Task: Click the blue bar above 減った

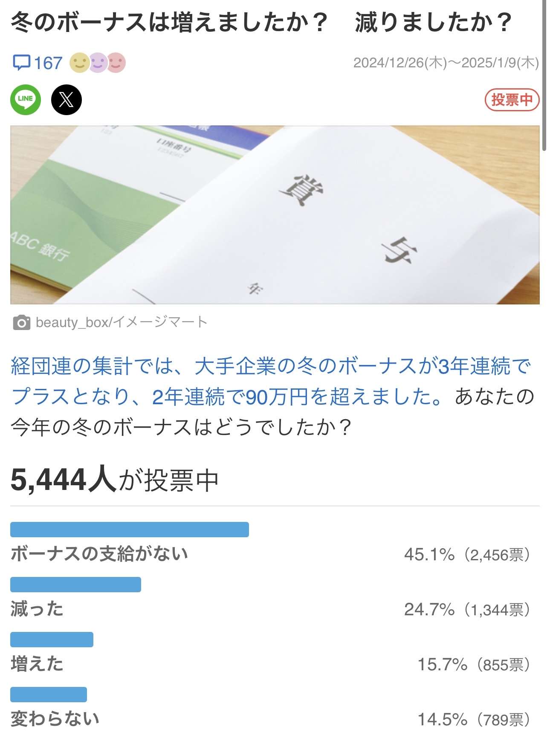Action: click(x=75, y=585)
